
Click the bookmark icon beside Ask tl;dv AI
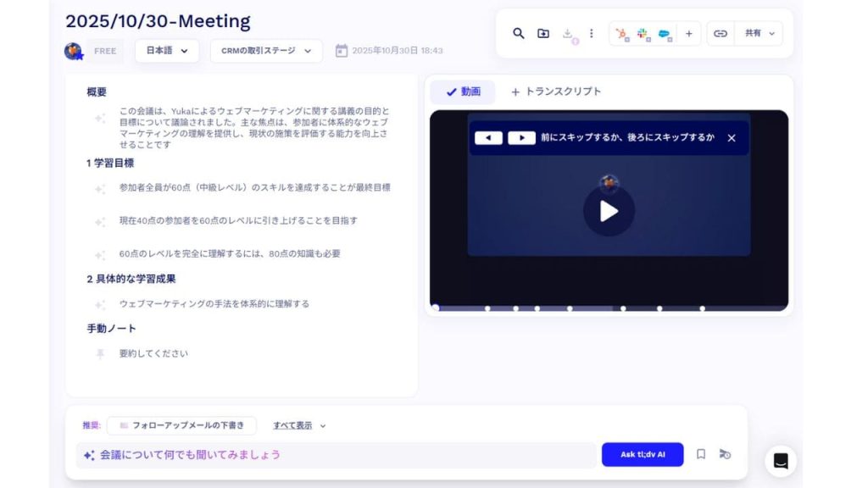701,454
